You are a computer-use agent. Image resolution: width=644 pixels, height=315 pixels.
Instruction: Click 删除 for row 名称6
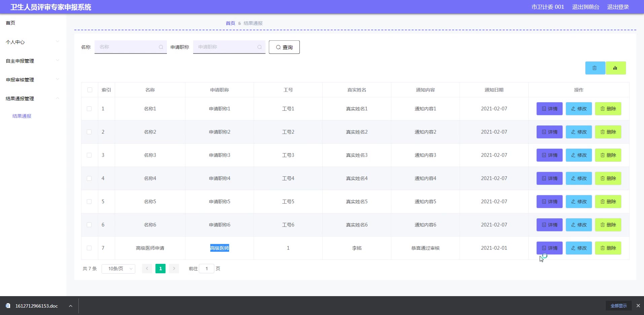[x=608, y=225]
